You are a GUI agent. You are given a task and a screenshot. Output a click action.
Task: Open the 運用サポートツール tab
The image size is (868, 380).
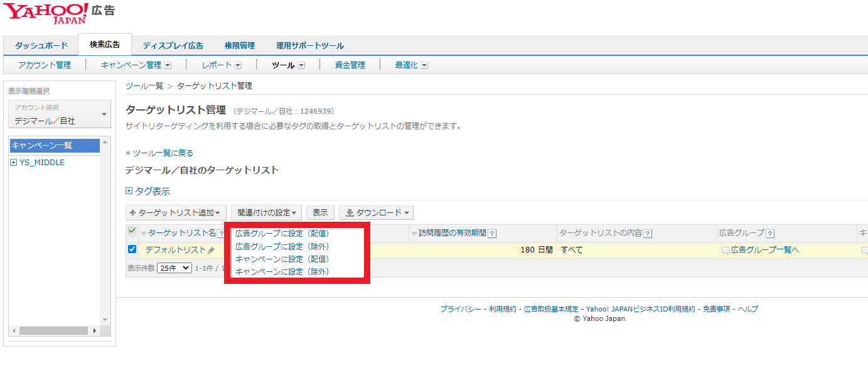coord(310,45)
